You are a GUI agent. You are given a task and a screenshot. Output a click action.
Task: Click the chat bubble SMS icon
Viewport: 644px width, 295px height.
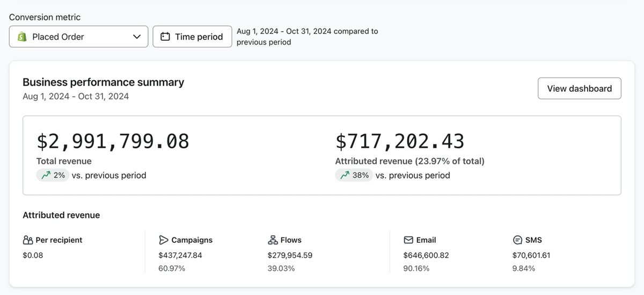pyautogui.click(x=517, y=240)
